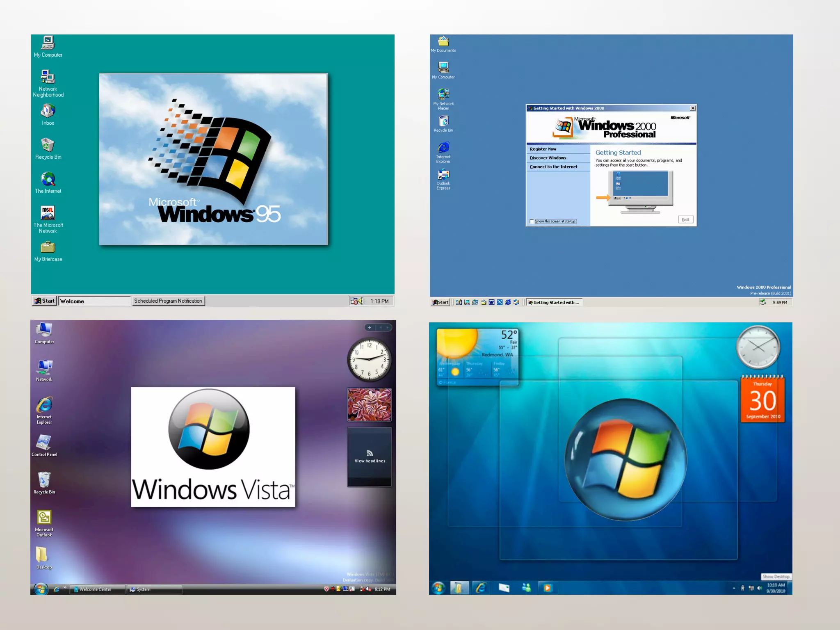Click Word icon in Windows 2000 quick launch
Image resolution: width=840 pixels, height=630 pixels.
(491, 302)
